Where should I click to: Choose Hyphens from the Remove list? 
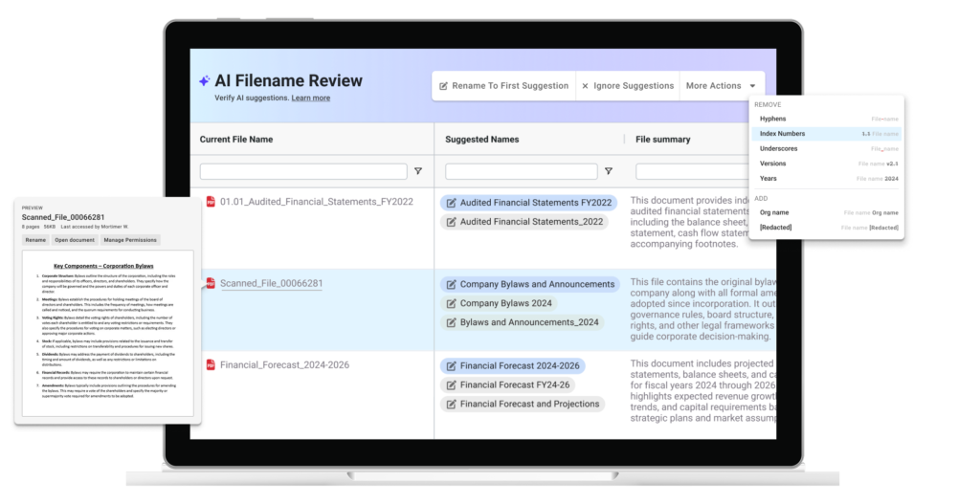click(x=772, y=119)
